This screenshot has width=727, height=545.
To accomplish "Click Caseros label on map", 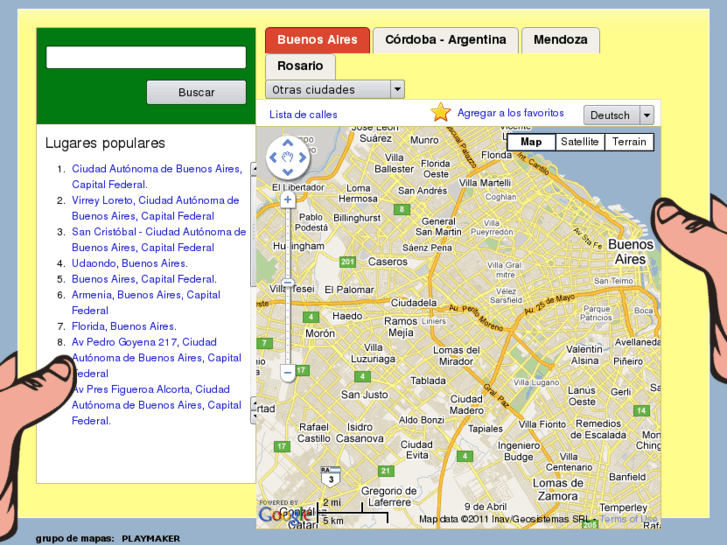I will [x=388, y=262].
